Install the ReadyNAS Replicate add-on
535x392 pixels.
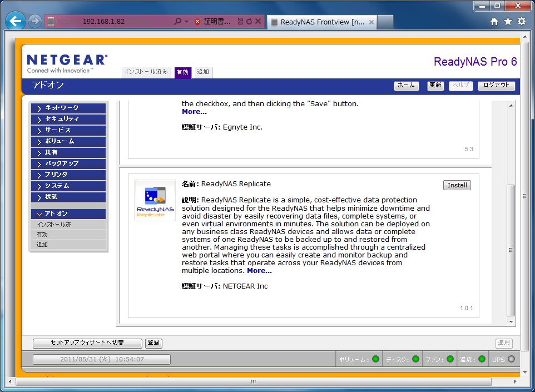[x=457, y=185]
